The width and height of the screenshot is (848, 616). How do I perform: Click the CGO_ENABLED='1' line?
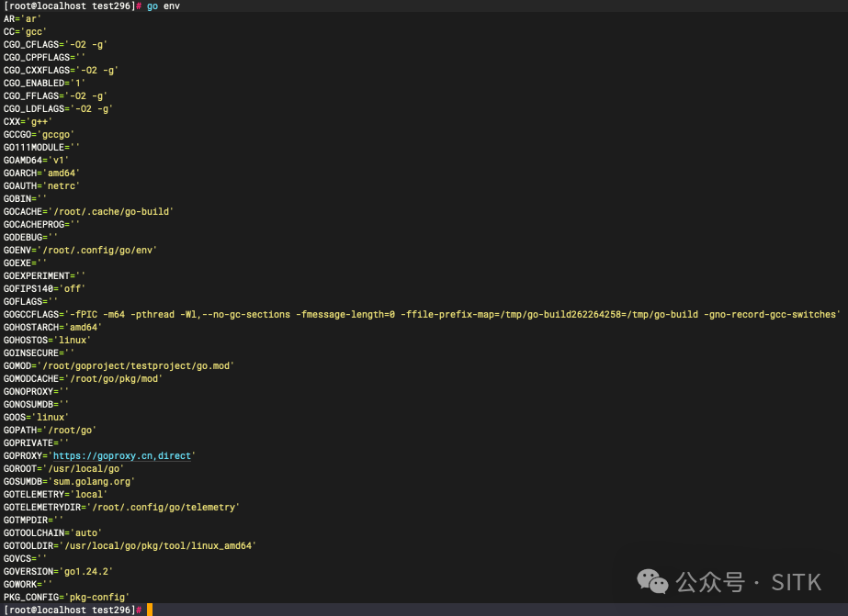pyautogui.click(x=44, y=83)
